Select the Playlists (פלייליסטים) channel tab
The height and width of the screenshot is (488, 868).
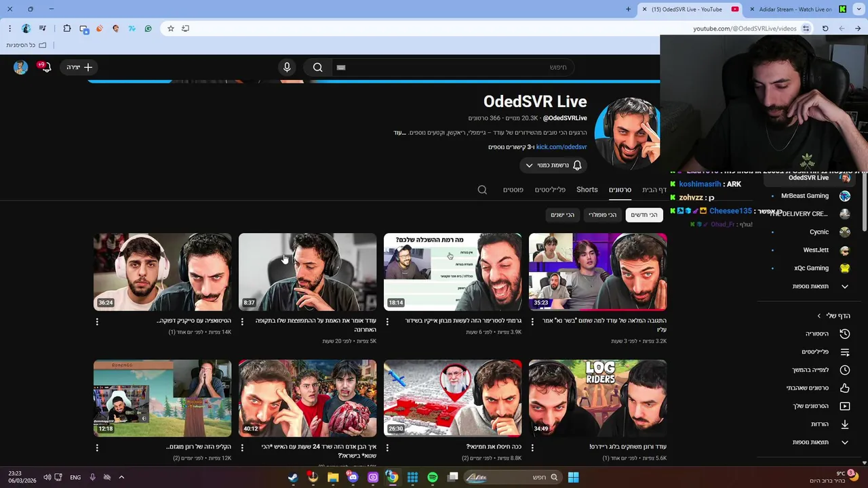click(550, 190)
